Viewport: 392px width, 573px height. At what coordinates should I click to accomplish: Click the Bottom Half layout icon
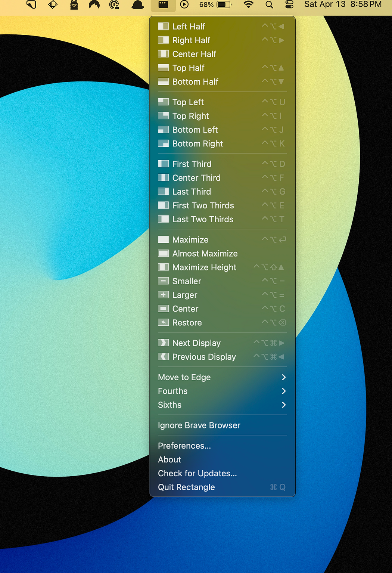click(x=163, y=81)
